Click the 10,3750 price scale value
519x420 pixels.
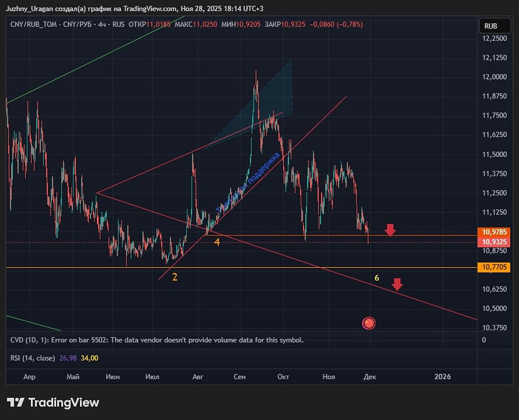point(494,327)
